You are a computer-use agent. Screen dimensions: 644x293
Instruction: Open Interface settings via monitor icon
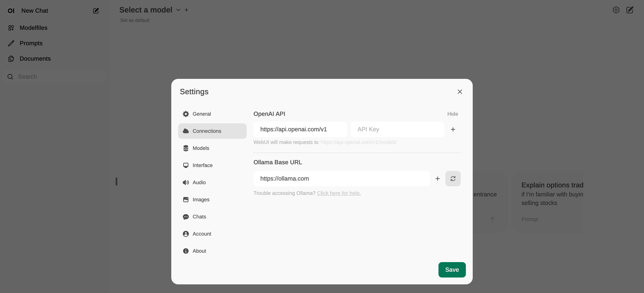click(186, 165)
